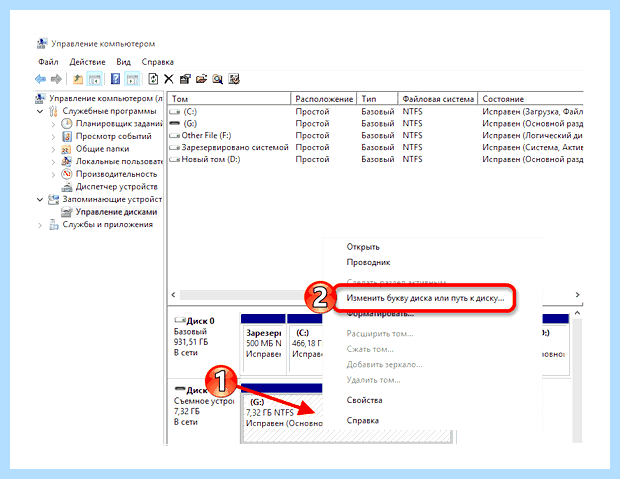Click the Forward arrow toolbar icon
Image resolution: width=620 pixels, height=479 pixels.
coord(57,79)
